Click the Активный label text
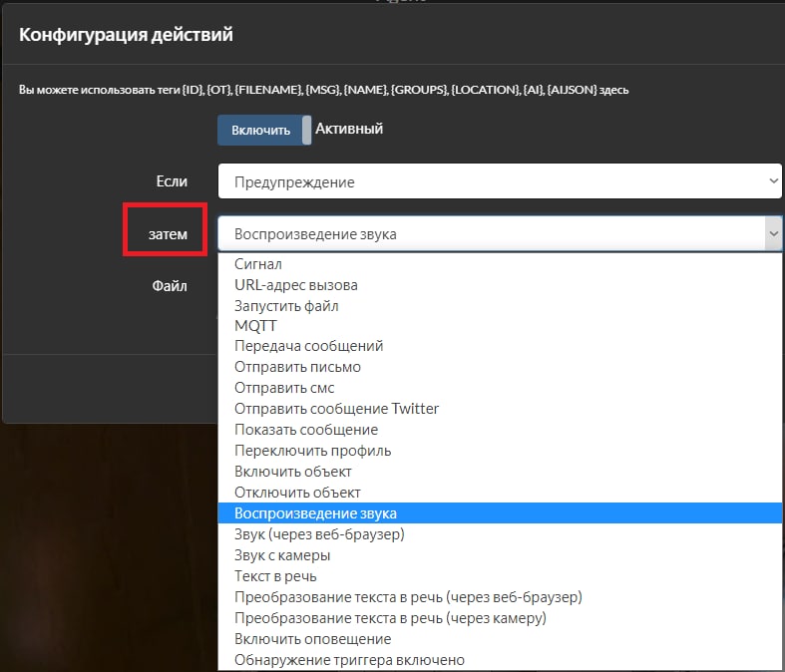 click(349, 129)
